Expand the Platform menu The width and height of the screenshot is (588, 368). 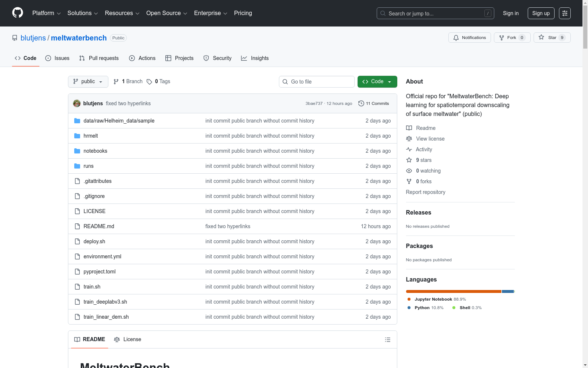pos(46,13)
